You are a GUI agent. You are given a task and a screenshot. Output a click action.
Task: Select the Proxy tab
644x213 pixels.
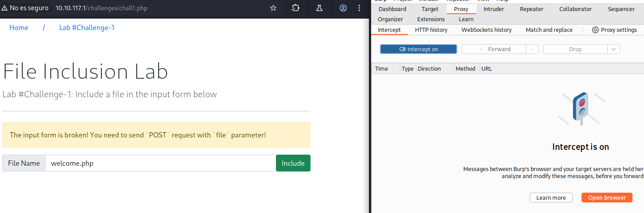(461, 9)
